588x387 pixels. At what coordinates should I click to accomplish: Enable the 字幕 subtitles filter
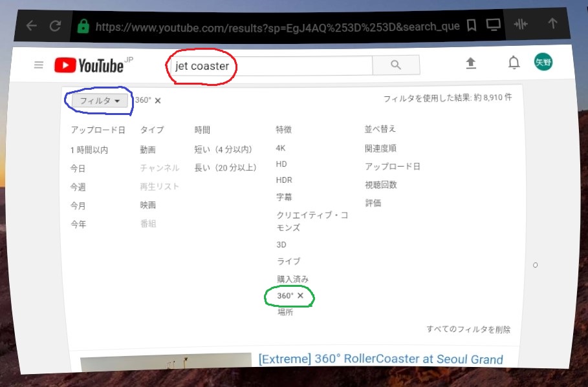[284, 197]
